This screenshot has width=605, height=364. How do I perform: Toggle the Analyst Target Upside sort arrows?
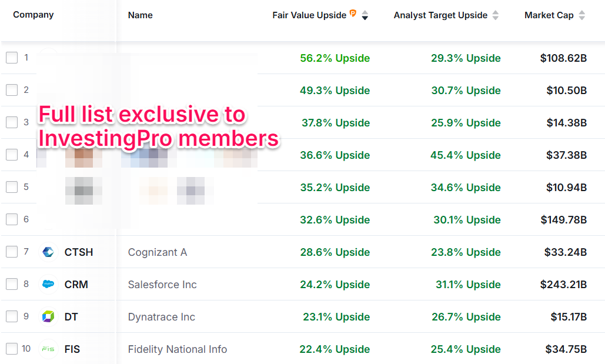pyautogui.click(x=494, y=16)
